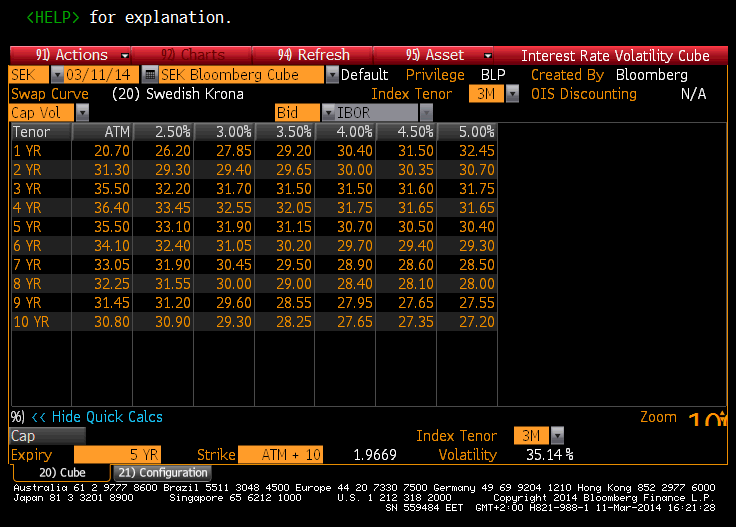Open the Bid side dropdown arrow
Screen dimensions: 736x527
[x=328, y=113]
